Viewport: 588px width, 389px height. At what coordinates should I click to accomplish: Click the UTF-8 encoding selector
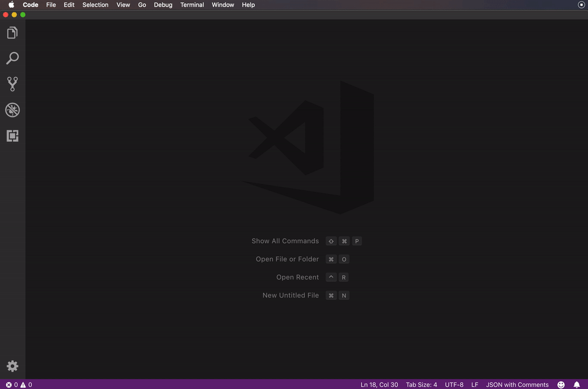click(454, 385)
